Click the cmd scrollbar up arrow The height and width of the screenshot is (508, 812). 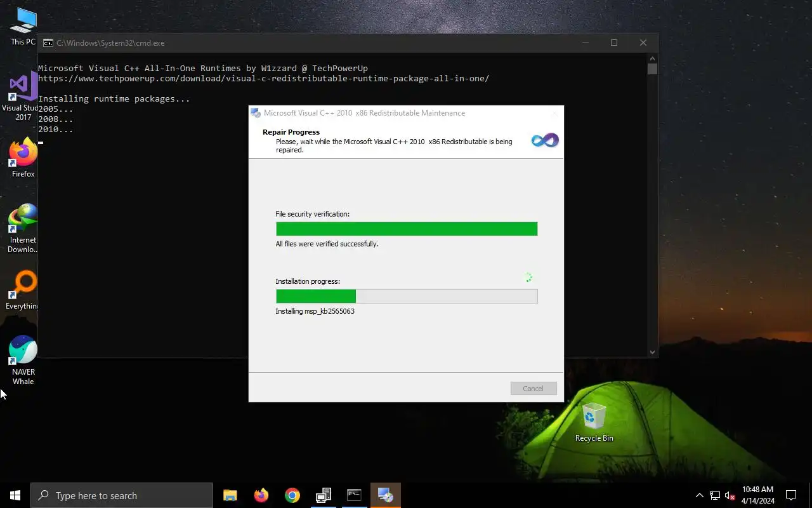[652, 58]
